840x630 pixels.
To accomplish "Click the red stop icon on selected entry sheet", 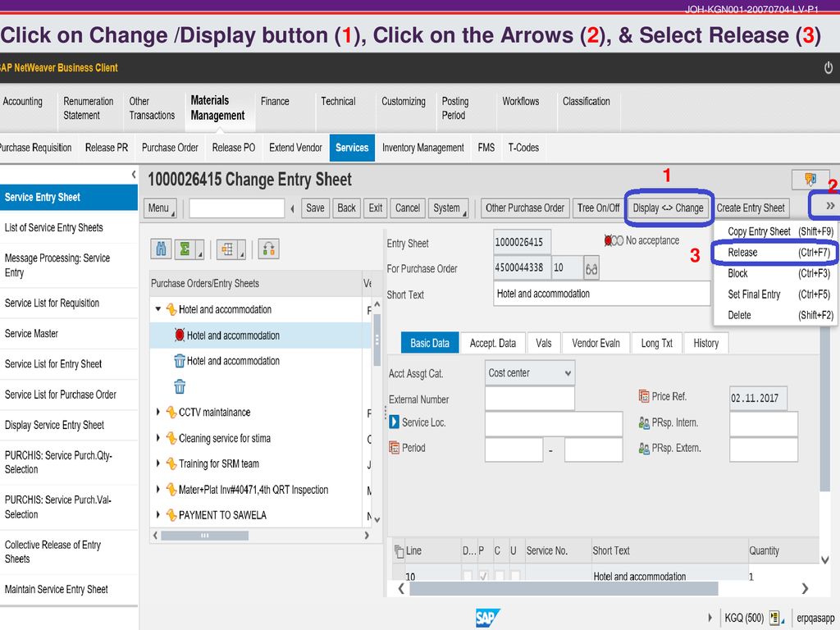I will coord(180,336).
